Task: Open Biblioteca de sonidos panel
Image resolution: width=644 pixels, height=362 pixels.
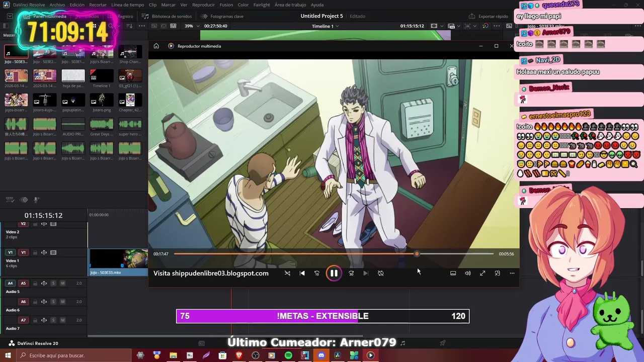Action: (x=167, y=16)
